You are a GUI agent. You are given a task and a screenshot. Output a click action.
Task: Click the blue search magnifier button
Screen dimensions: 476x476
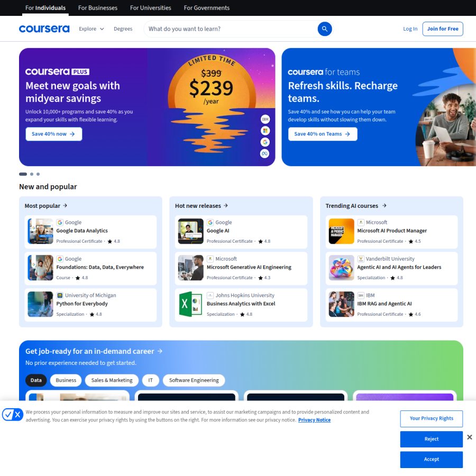[325, 29]
